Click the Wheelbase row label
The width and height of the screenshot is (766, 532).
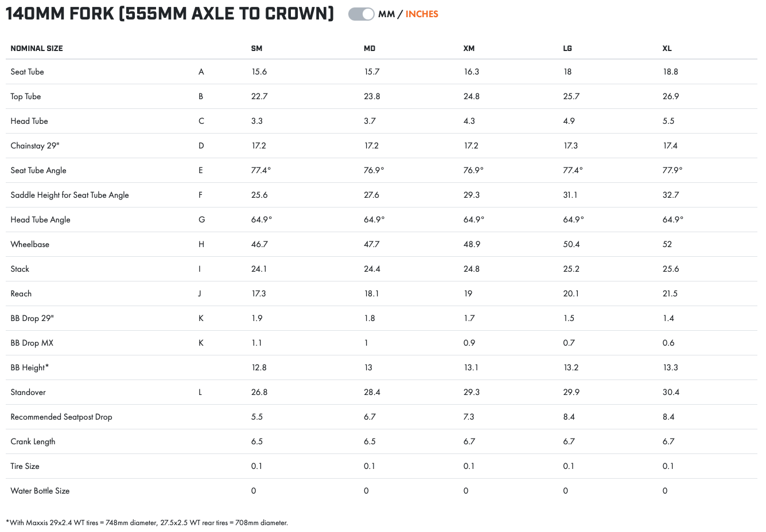(30, 244)
